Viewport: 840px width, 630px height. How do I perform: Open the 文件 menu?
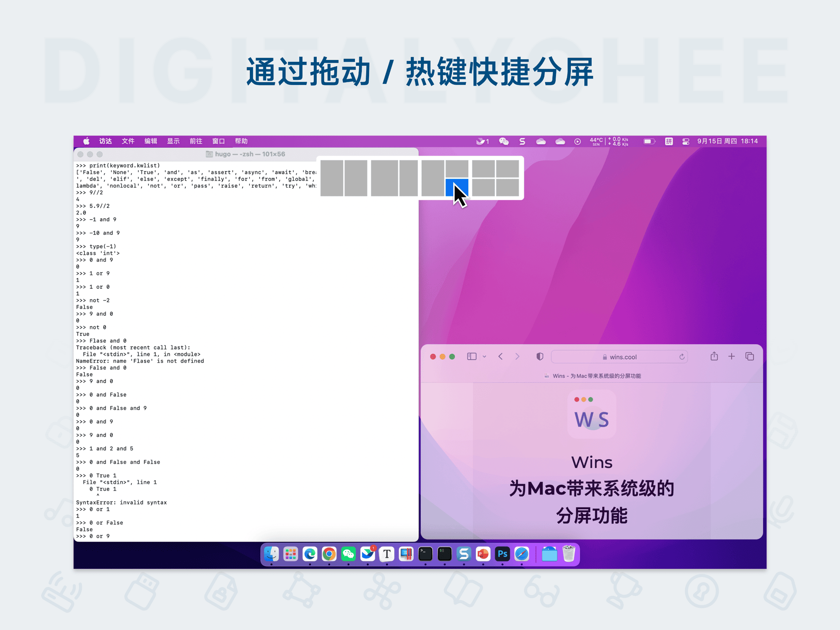[x=128, y=141]
